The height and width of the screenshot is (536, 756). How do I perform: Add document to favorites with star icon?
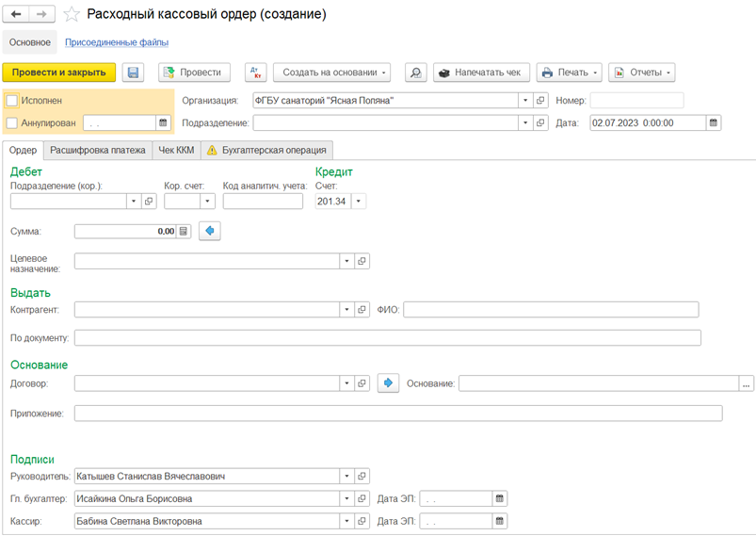(x=72, y=14)
